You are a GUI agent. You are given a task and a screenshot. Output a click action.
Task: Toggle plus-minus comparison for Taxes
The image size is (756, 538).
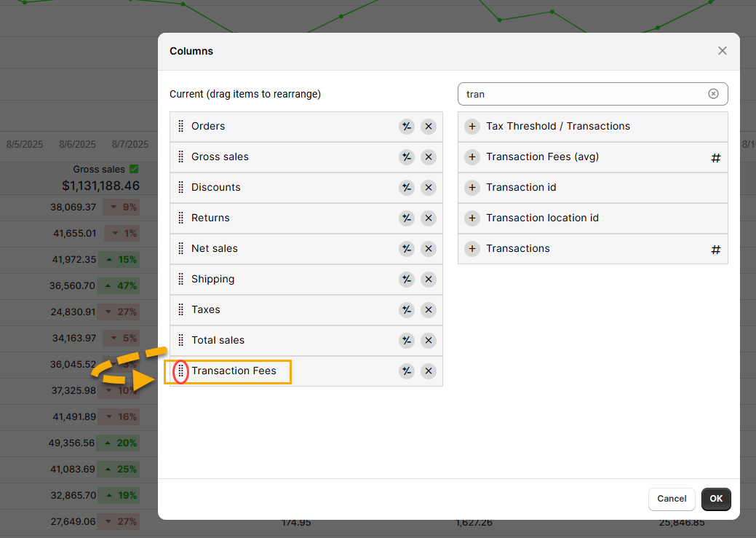pos(406,310)
